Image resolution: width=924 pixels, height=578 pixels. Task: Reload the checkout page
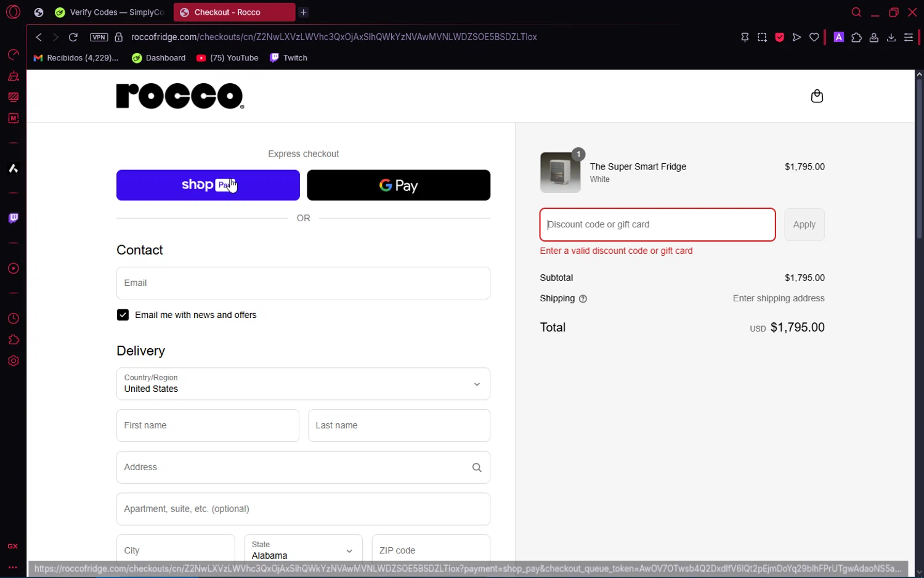(73, 37)
